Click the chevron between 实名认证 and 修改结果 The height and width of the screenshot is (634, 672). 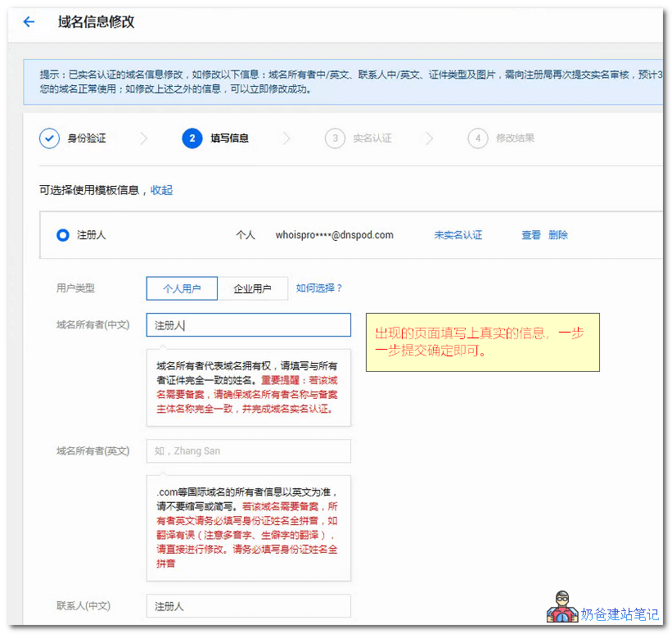(x=431, y=138)
